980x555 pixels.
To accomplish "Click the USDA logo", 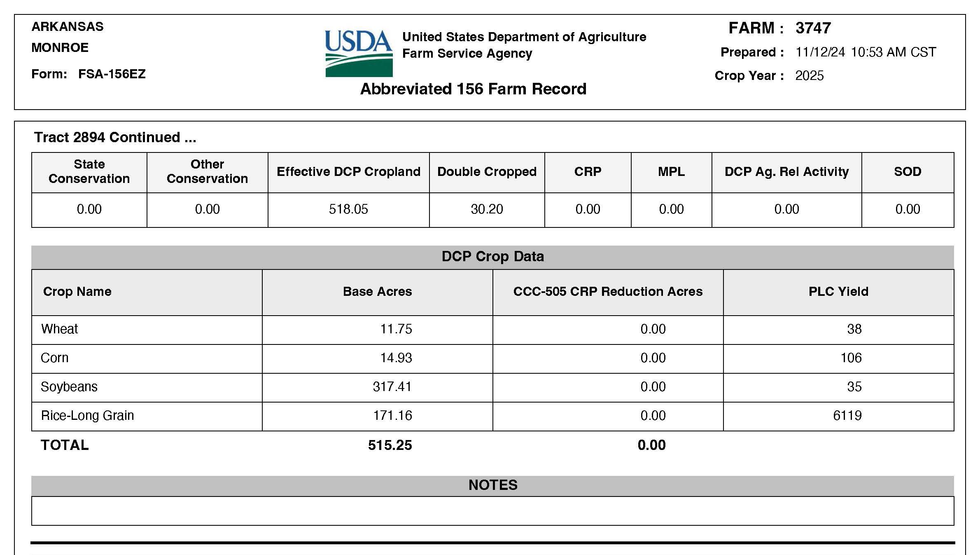I will tap(359, 53).
